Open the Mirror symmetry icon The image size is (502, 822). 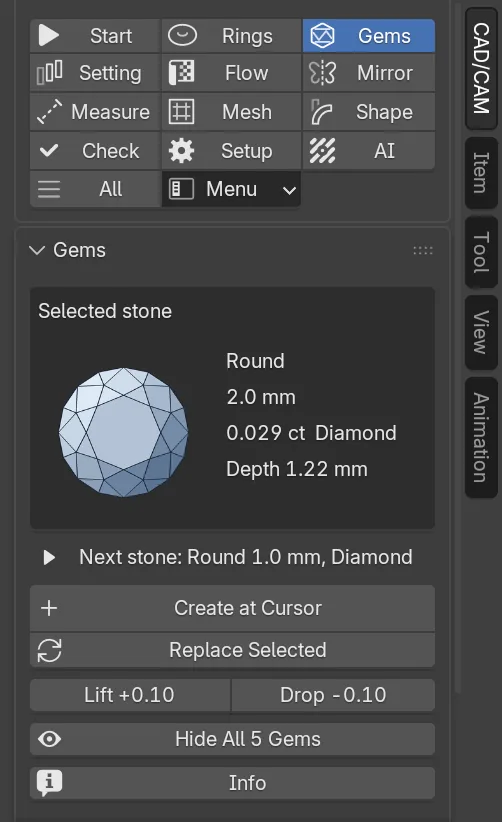click(x=322, y=73)
